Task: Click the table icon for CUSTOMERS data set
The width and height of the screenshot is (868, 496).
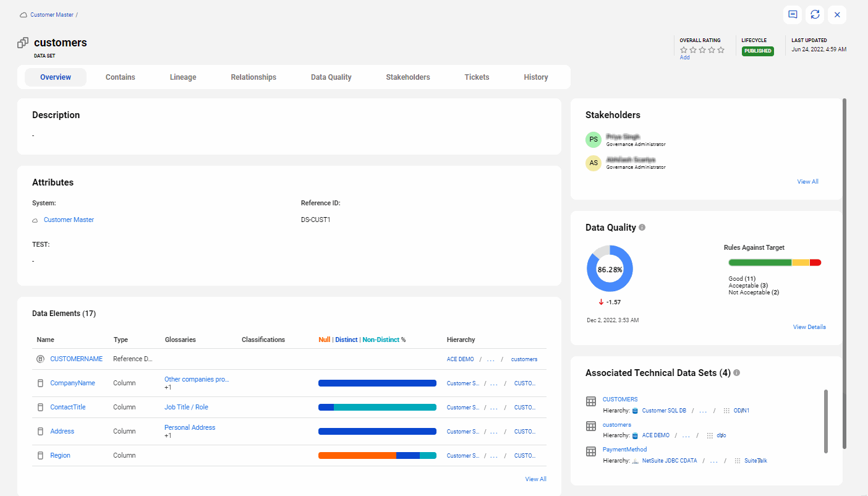Action: (x=590, y=401)
